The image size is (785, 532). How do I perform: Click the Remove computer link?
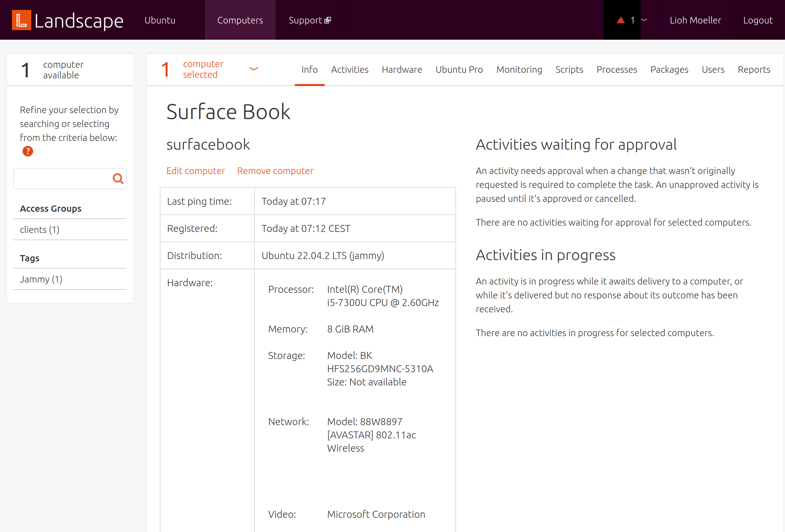pyautogui.click(x=275, y=171)
